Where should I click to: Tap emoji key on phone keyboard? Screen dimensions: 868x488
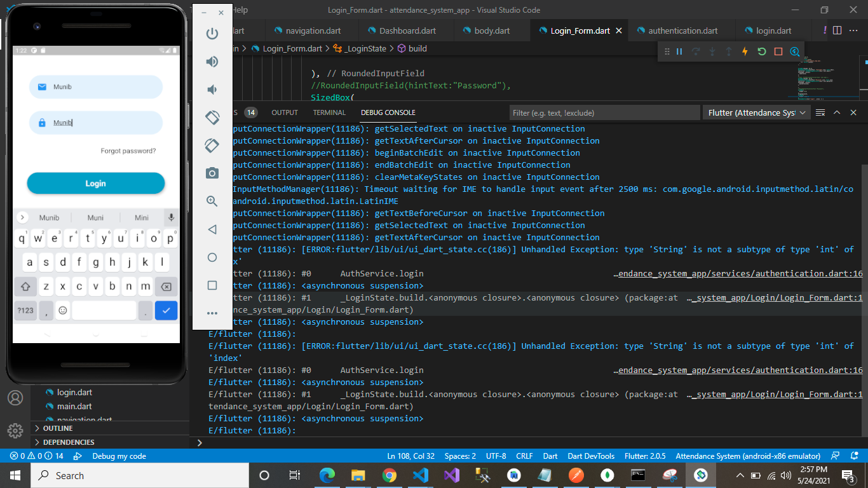click(x=63, y=310)
